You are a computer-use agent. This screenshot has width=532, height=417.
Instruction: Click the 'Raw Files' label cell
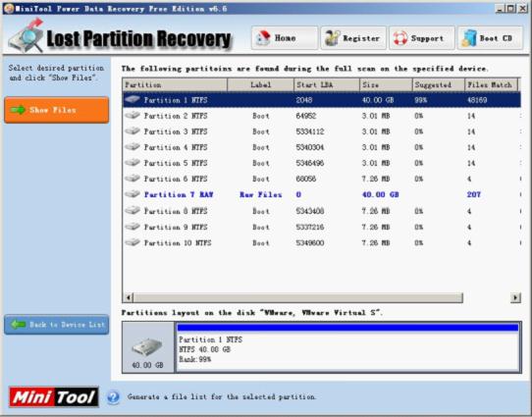tap(260, 194)
